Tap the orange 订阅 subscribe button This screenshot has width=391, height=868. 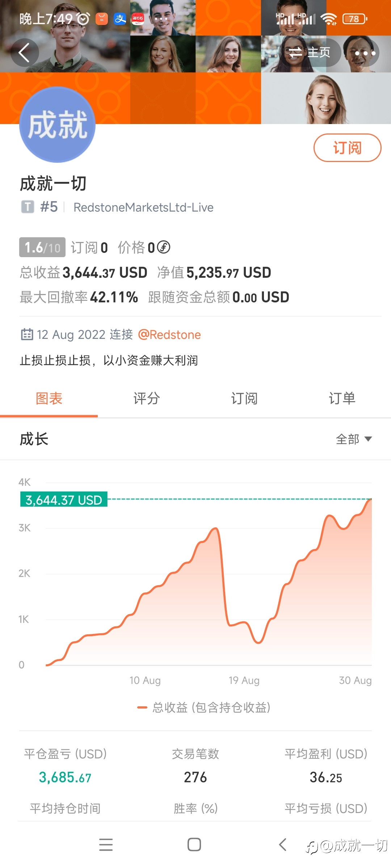point(347,148)
